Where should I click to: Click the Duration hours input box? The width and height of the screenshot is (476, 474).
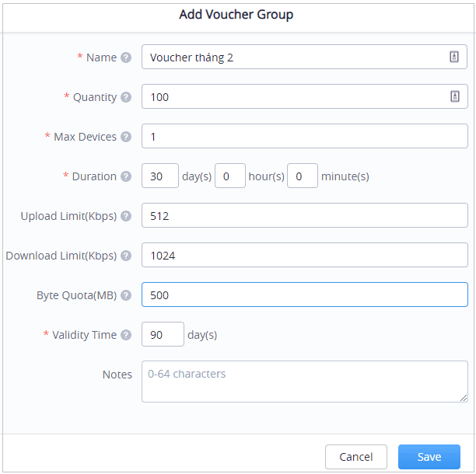[229, 176]
